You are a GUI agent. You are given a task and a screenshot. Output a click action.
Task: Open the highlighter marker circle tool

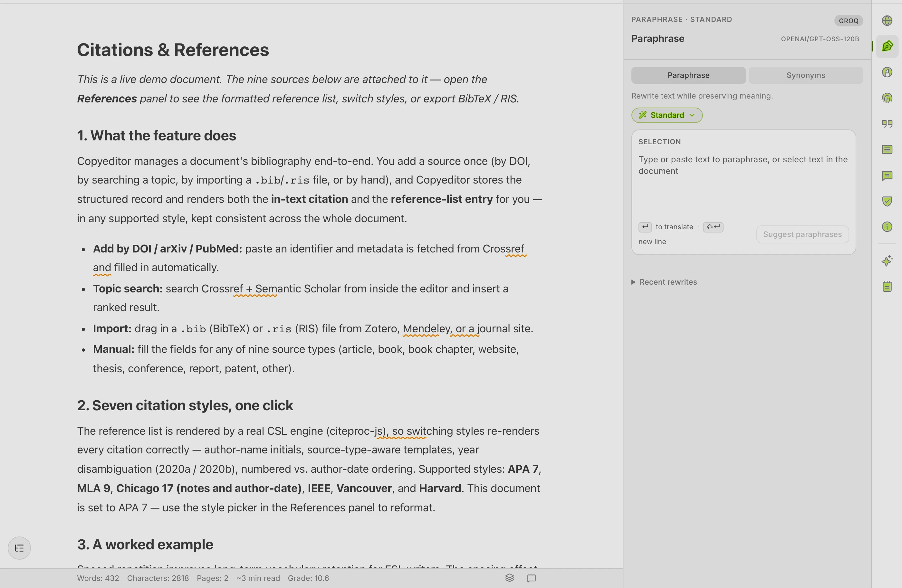887,72
